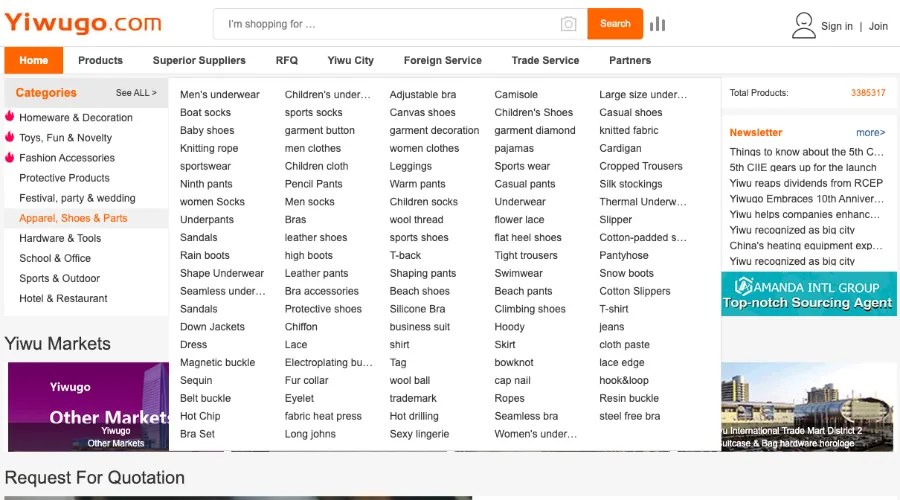
Task: Open Rain boots subcategory
Action: tap(204, 255)
